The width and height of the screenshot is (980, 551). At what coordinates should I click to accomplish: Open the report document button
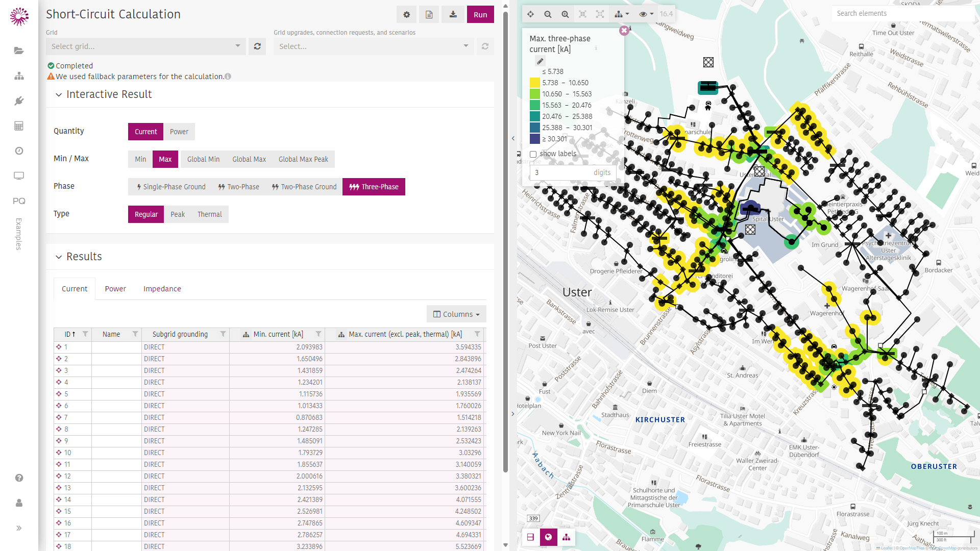tap(429, 15)
